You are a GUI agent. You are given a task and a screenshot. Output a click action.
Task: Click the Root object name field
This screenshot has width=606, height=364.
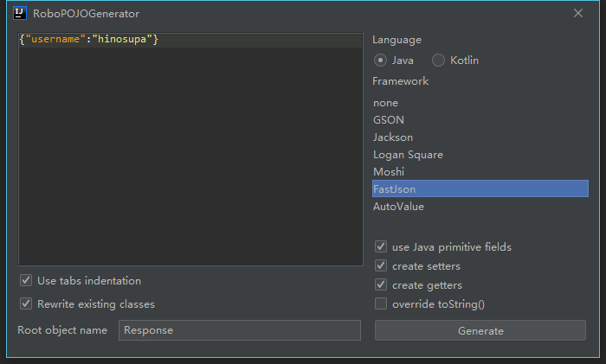pyautogui.click(x=239, y=330)
